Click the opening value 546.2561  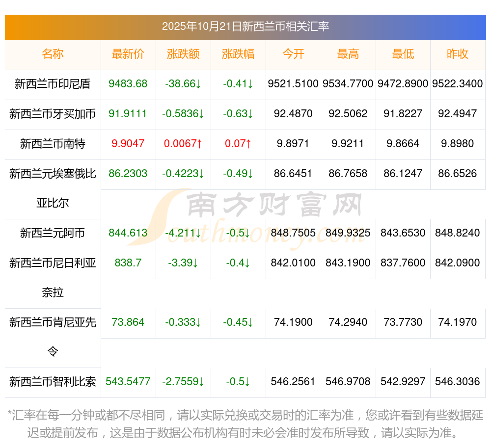click(293, 381)
